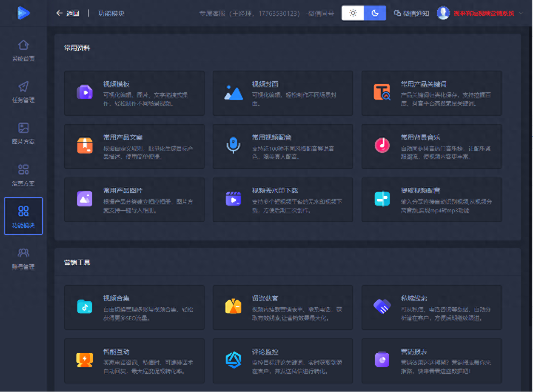Click the 视频合集 folder icon
This screenshot has width=533, height=392.
(x=85, y=306)
